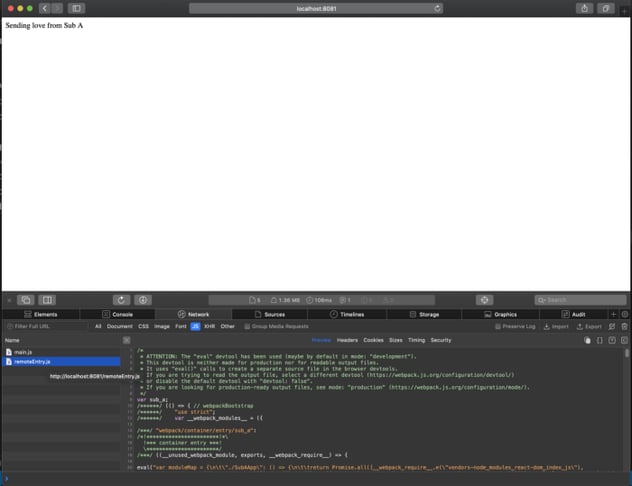Click the Safari back navigation arrow
The height and width of the screenshot is (486, 632).
click(x=45, y=8)
